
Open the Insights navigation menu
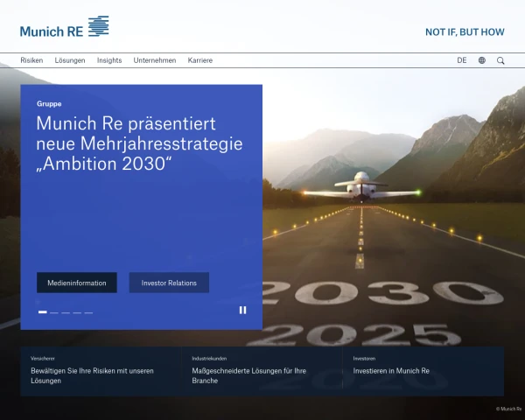(x=109, y=60)
